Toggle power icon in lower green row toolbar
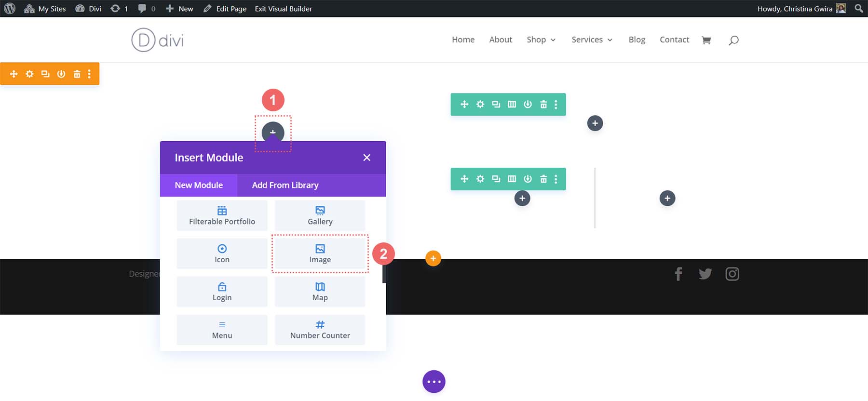868x401 pixels. tap(528, 179)
